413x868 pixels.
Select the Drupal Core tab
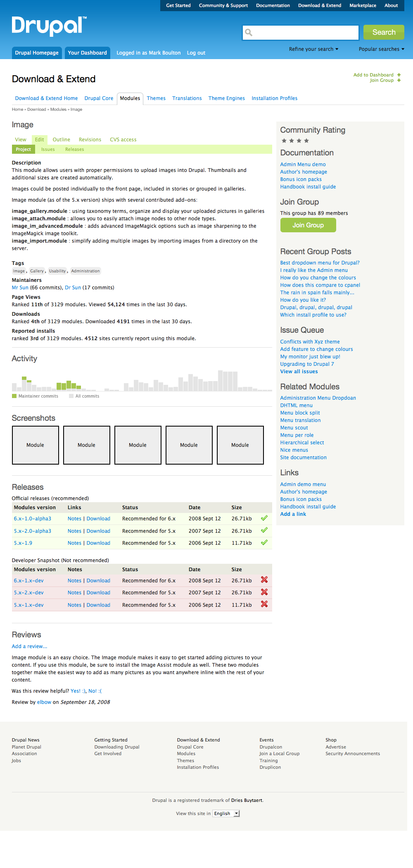point(99,98)
